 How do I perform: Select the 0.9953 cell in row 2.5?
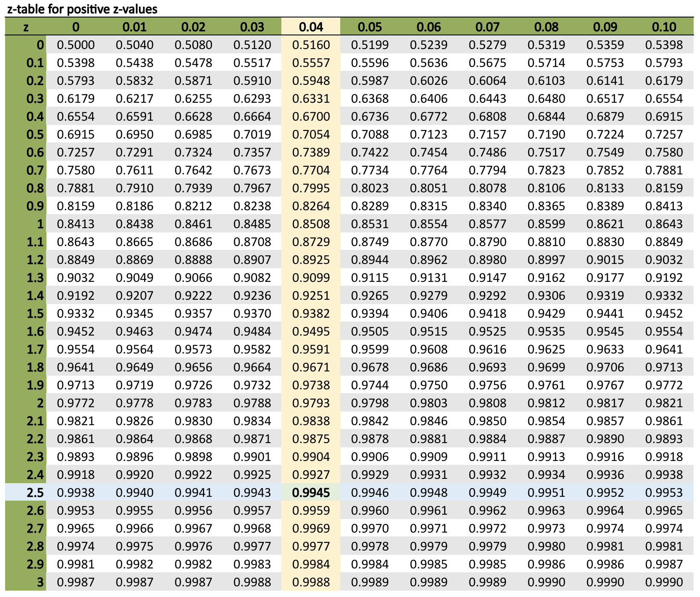pyautogui.click(x=664, y=493)
